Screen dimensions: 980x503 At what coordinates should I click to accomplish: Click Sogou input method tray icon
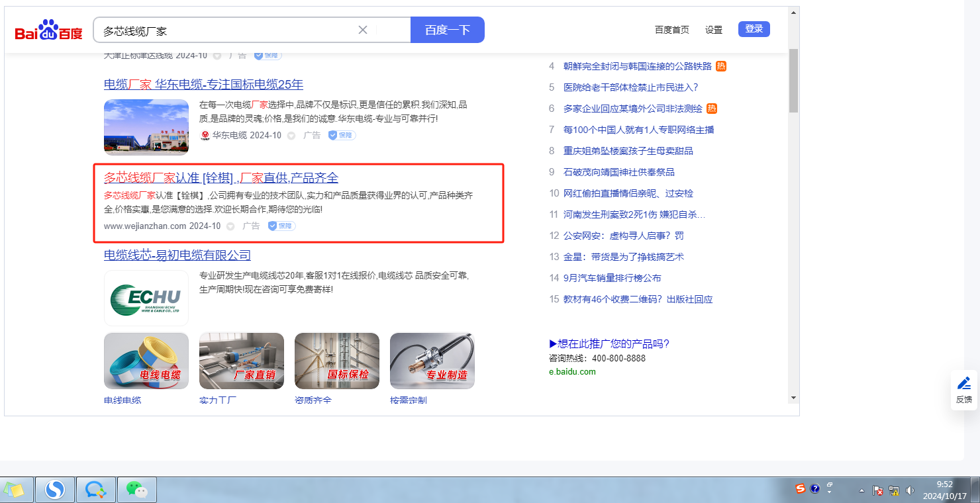pyautogui.click(x=801, y=489)
